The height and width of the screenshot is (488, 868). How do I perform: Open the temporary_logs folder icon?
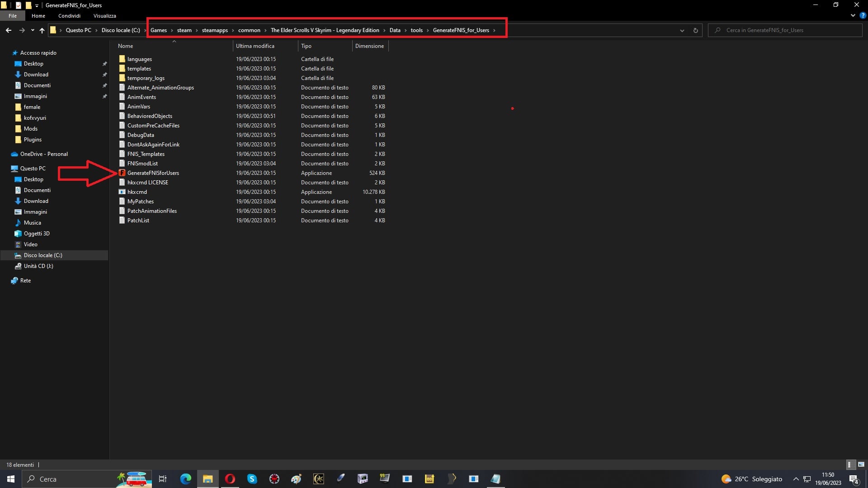click(122, 78)
